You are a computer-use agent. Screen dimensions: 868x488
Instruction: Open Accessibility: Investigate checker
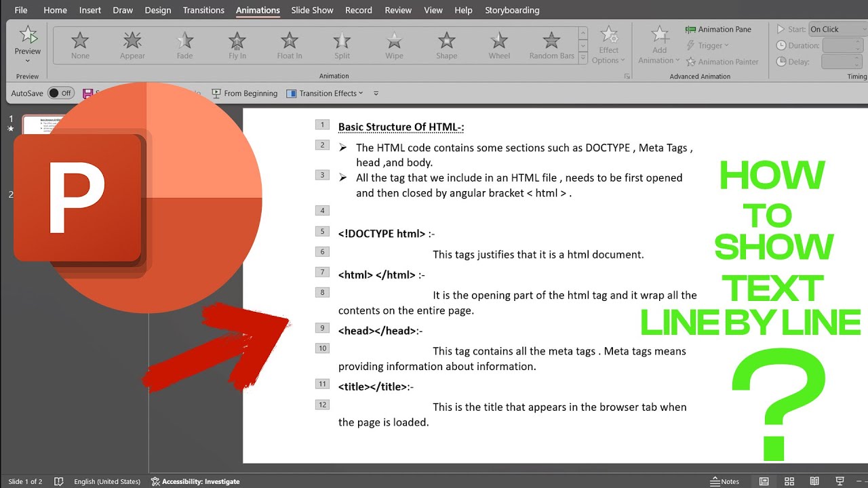click(x=195, y=481)
